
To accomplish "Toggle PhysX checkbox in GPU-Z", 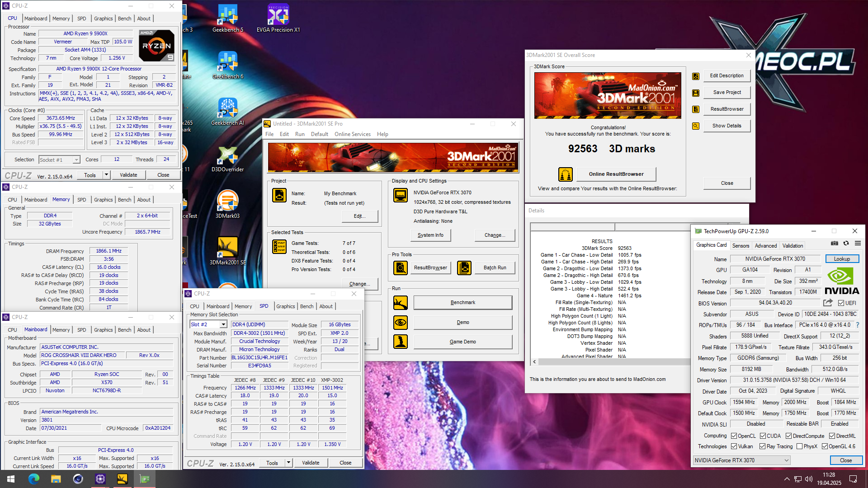I will pos(799,446).
